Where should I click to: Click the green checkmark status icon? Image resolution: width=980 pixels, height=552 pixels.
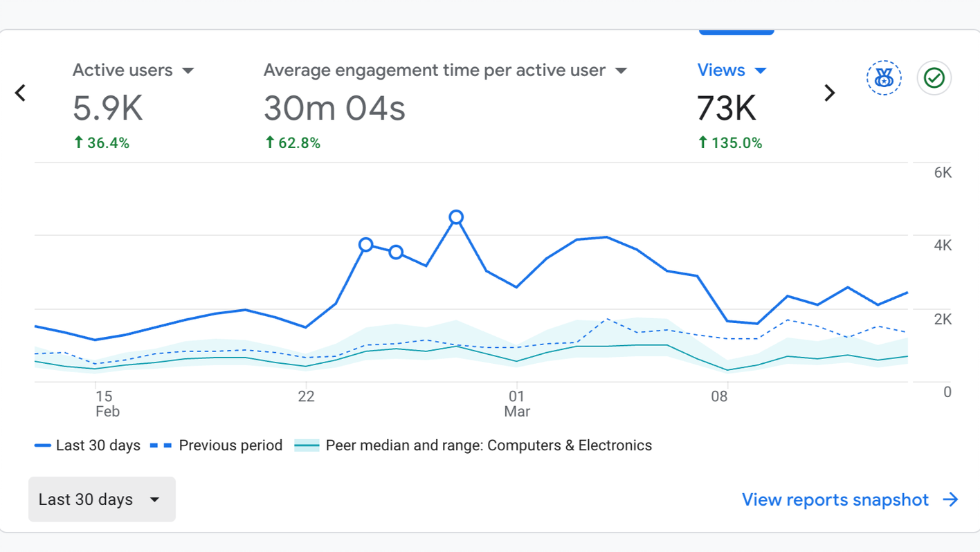point(934,78)
